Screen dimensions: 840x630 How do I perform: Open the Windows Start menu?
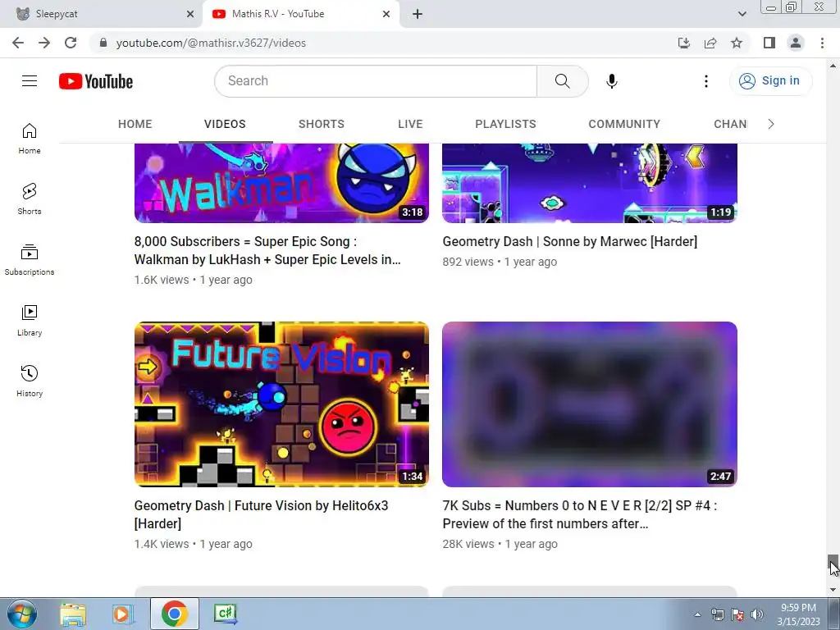pyautogui.click(x=22, y=614)
